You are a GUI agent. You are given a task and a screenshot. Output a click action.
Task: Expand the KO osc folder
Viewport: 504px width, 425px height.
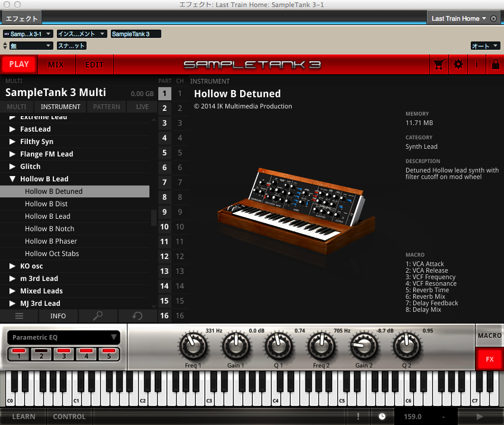[x=12, y=266]
